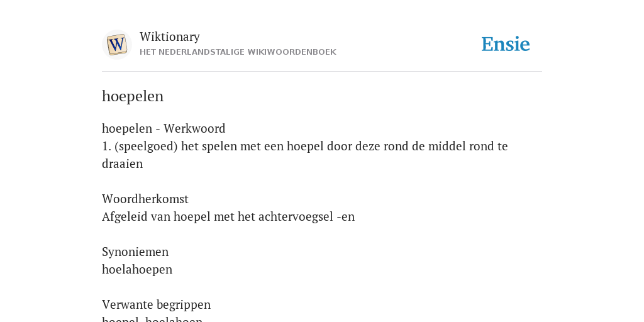Screen dimensions: 644x322
Task: Click the 'Synoniemen' section label
Action: pos(135,252)
